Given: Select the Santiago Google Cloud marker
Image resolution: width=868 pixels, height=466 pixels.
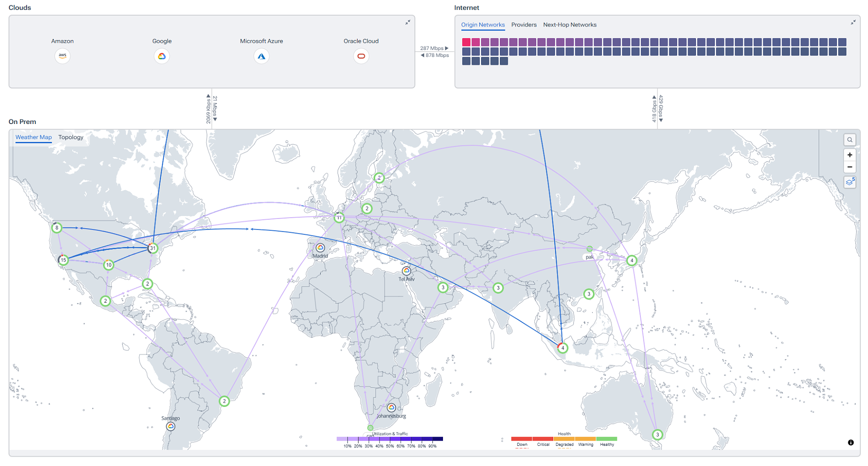Looking at the screenshot, I should click(x=171, y=426).
